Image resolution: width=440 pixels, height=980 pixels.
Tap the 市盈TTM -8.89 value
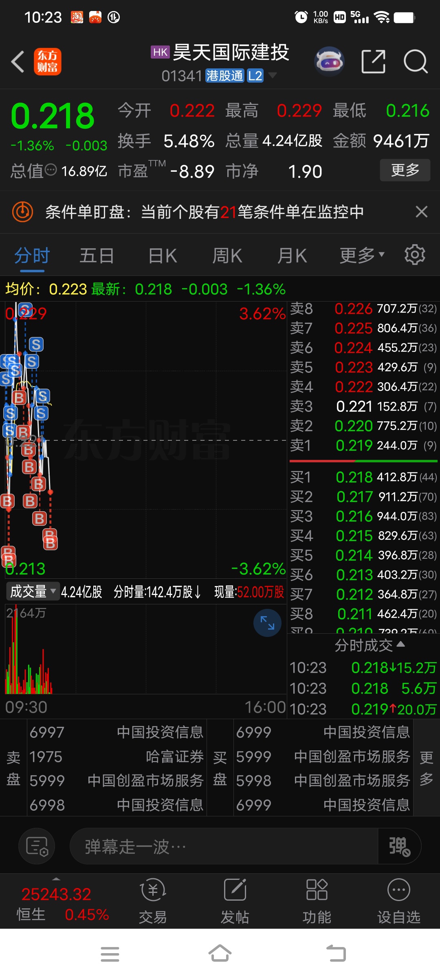192,171
